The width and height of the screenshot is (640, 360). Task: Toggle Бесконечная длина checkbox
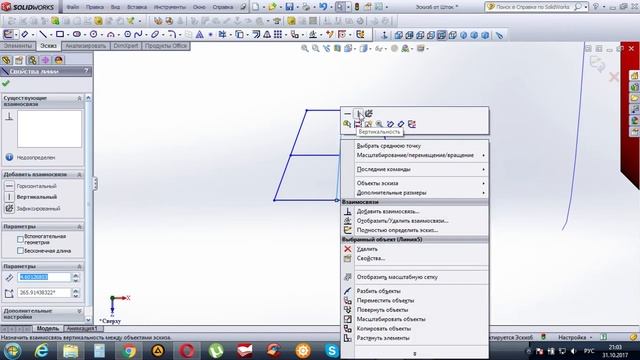pos(20,251)
